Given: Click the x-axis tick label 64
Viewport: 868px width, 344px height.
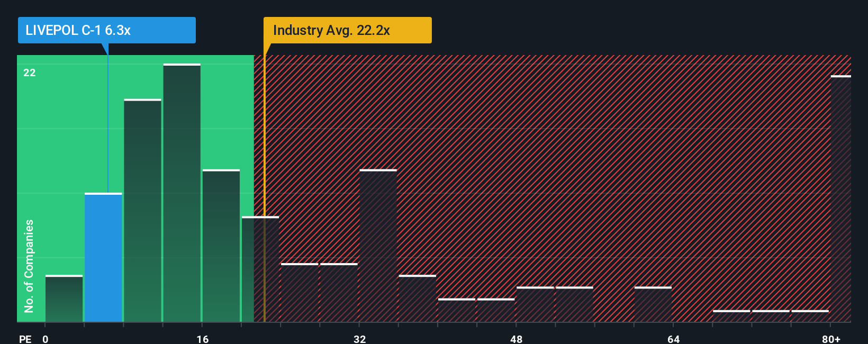Looking at the screenshot, I should [x=673, y=339].
